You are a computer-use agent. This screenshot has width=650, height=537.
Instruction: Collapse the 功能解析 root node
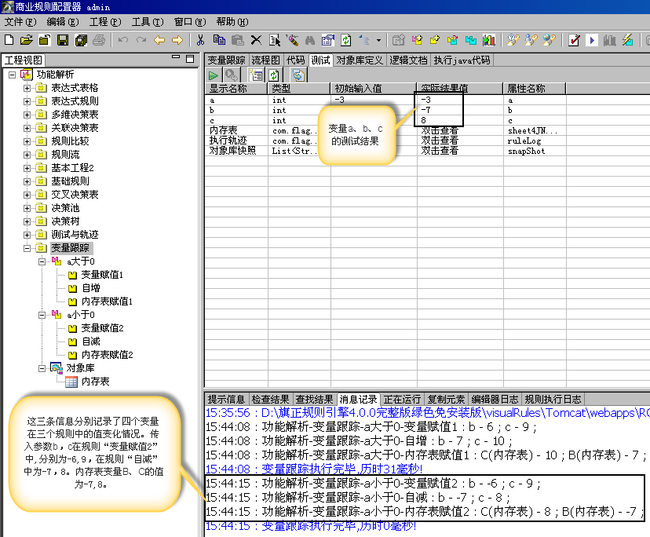point(12,75)
